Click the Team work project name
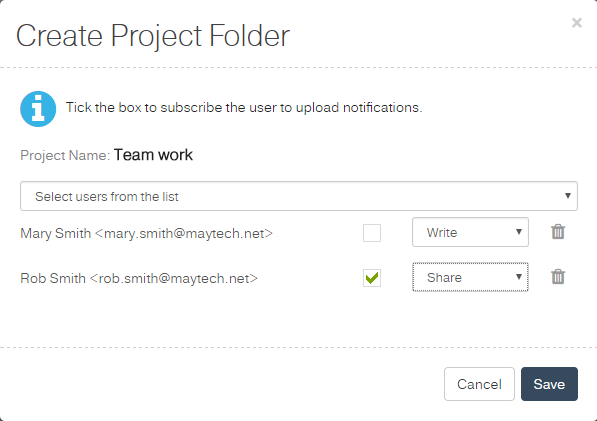This screenshot has height=421, width=597. pos(153,155)
